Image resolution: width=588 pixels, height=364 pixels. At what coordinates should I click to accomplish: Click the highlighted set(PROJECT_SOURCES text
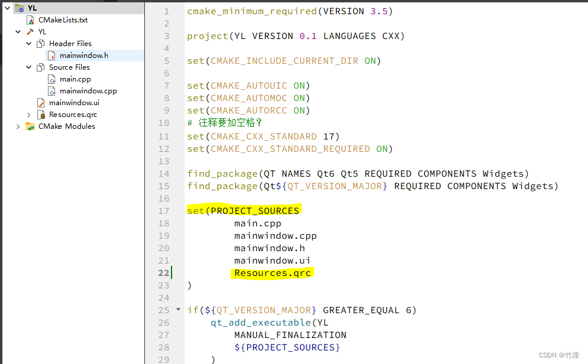243,211
